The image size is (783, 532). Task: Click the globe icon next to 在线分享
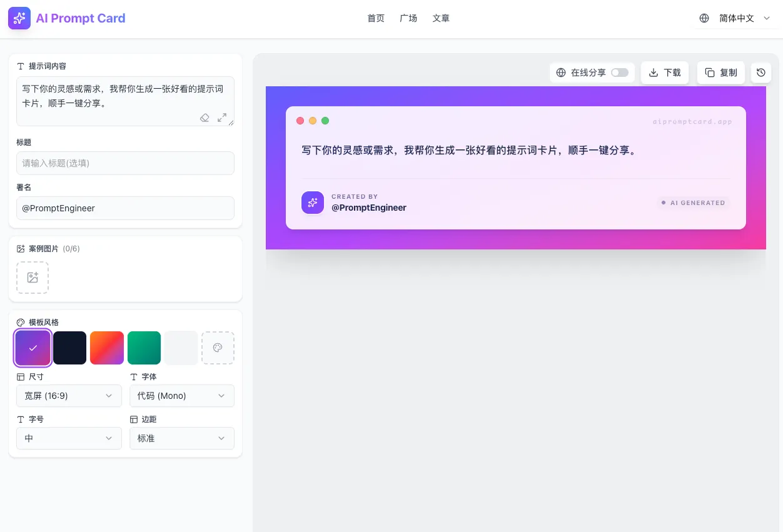click(x=561, y=73)
